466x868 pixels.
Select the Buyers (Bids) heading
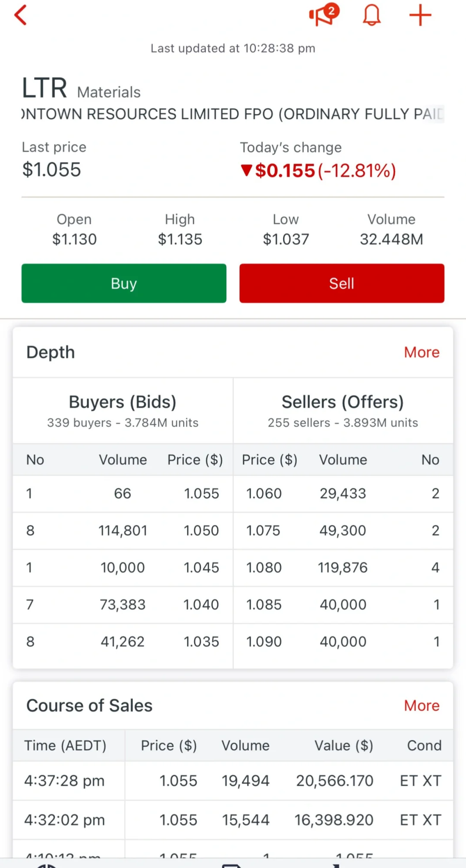click(123, 402)
